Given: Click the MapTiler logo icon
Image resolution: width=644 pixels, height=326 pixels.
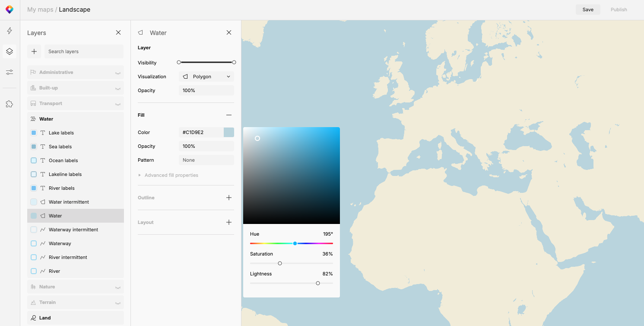Looking at the screenshot, I should [10, 10].
